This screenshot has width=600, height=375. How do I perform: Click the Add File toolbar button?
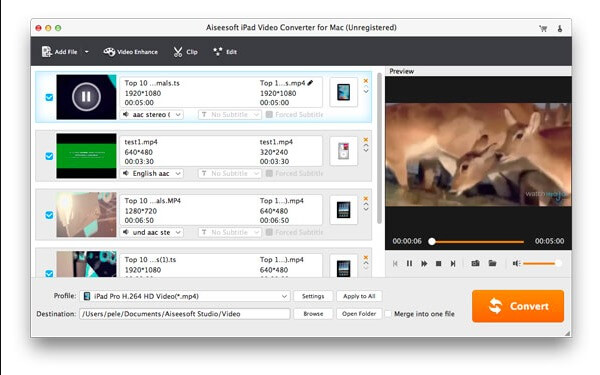click(x=59, y=52)
